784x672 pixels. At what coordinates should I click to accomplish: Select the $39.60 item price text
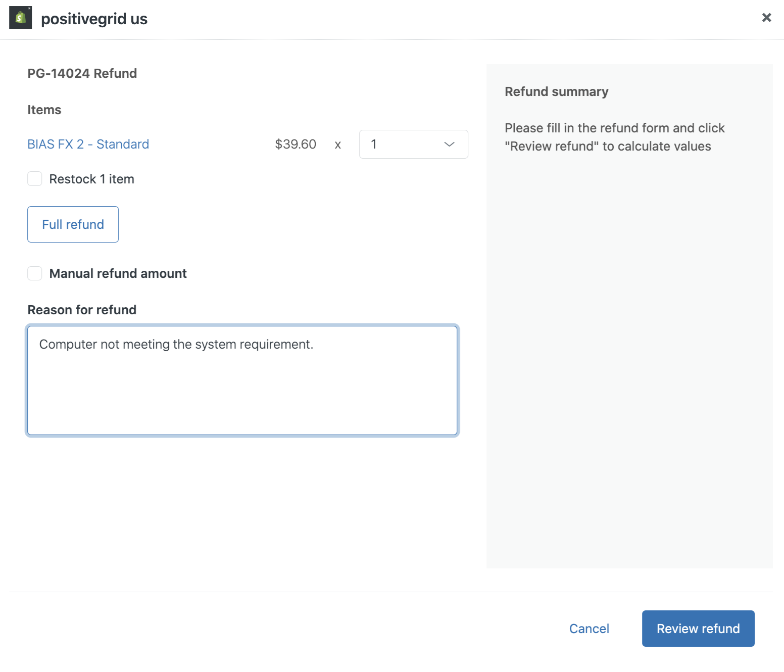(296, 144)
